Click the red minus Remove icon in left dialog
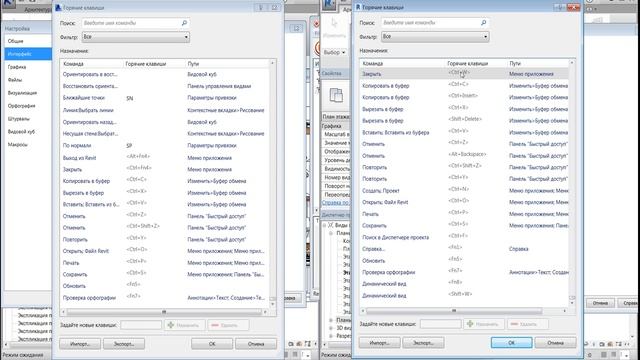Image resolution: width=640 pixels, height=360 pixels. tap(215, 325)
